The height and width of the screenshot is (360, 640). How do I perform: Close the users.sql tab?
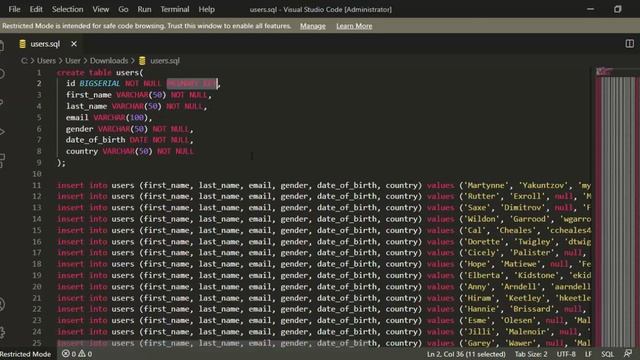[x=74, y=44]
